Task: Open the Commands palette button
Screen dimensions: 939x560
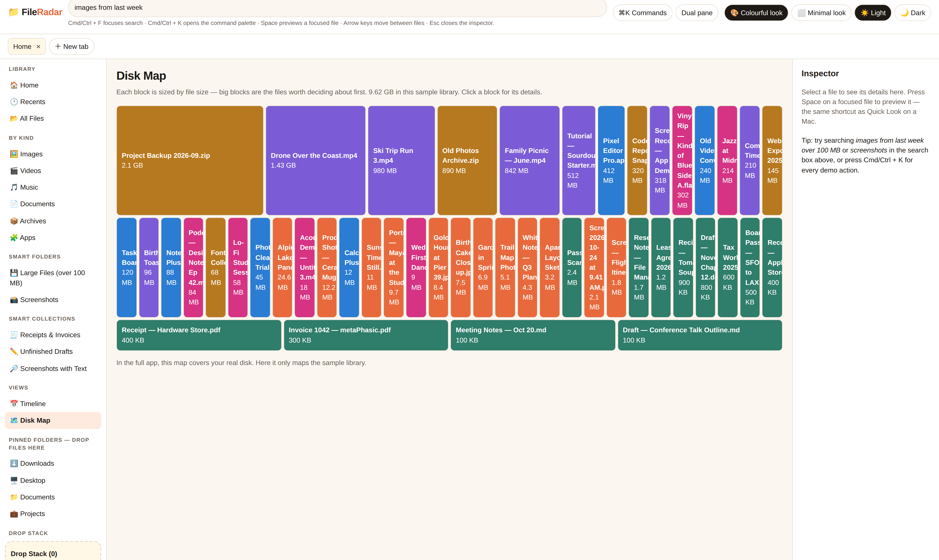Action: 642,13
